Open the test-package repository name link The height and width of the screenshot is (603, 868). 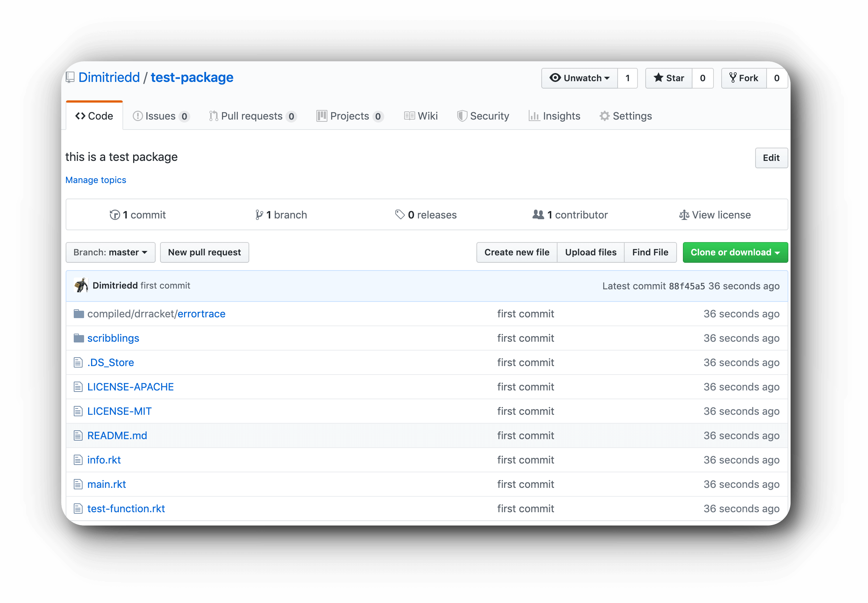point(192,77)
